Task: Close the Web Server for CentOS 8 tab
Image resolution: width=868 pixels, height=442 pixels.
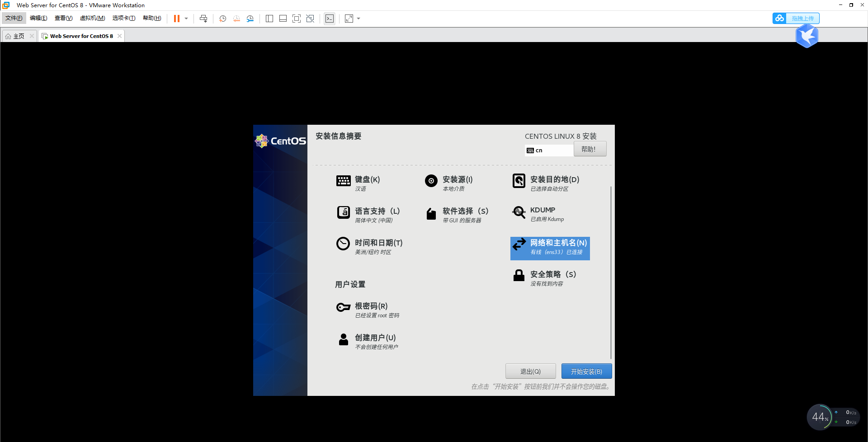Action: tap(119, 36)
